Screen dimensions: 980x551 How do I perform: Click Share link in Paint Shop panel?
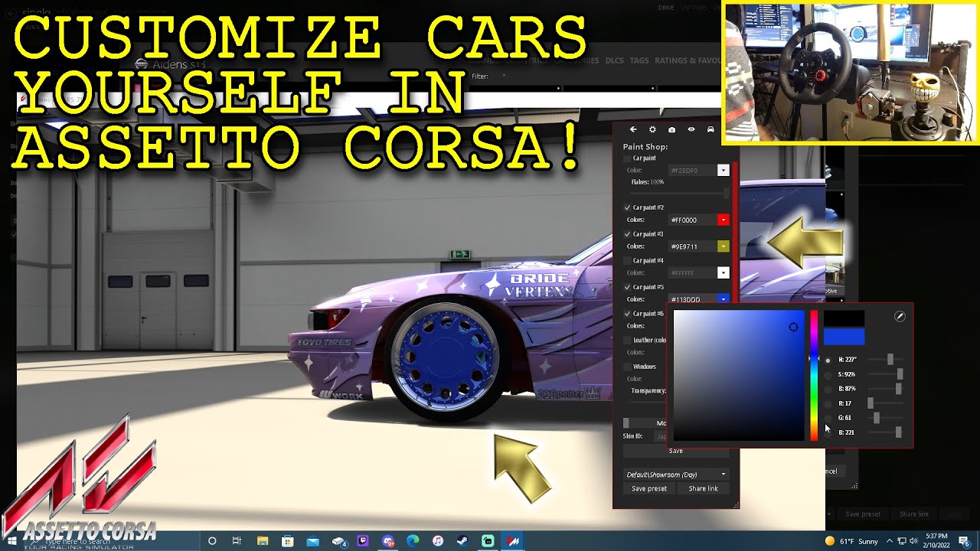point(704,488)
